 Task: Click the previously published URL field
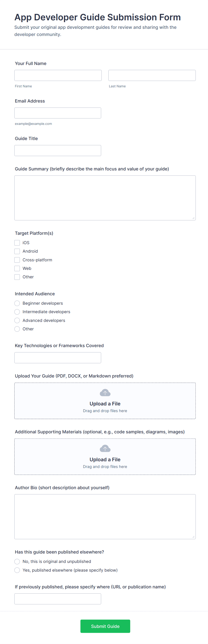(x=57, y=599)
